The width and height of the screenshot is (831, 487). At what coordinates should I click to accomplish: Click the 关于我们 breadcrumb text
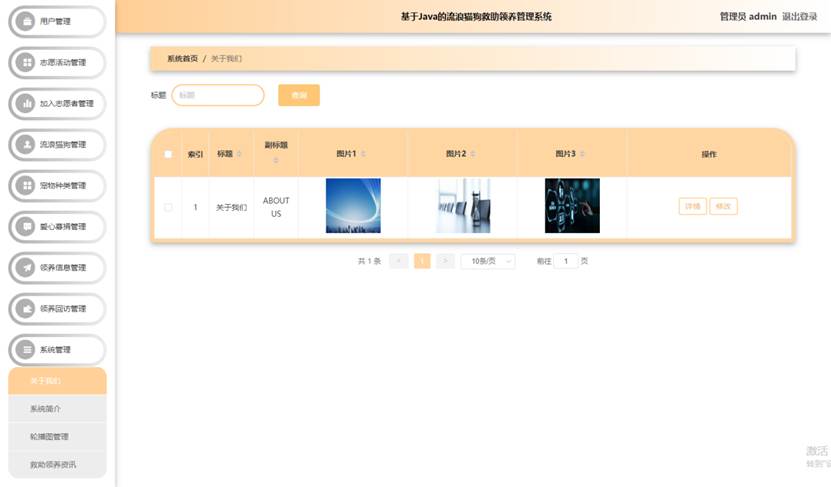(x=226, y=58)
